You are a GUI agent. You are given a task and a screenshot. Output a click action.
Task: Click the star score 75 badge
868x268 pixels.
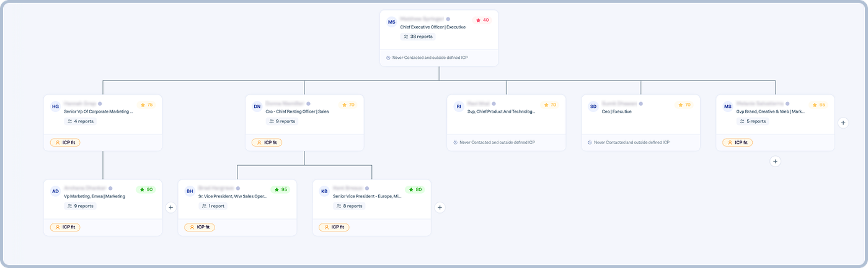(147, 105)
